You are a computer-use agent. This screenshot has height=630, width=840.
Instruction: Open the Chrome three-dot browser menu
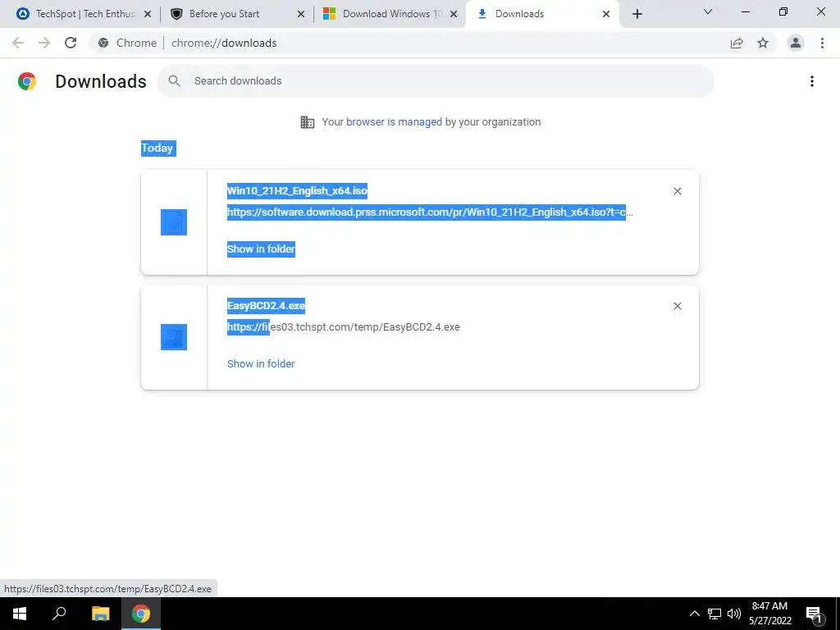point(822,43)
